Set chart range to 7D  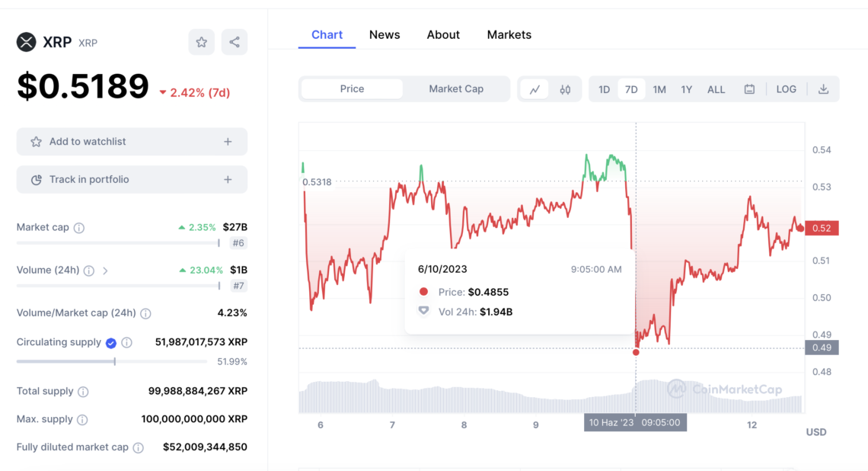click(631, 89)
